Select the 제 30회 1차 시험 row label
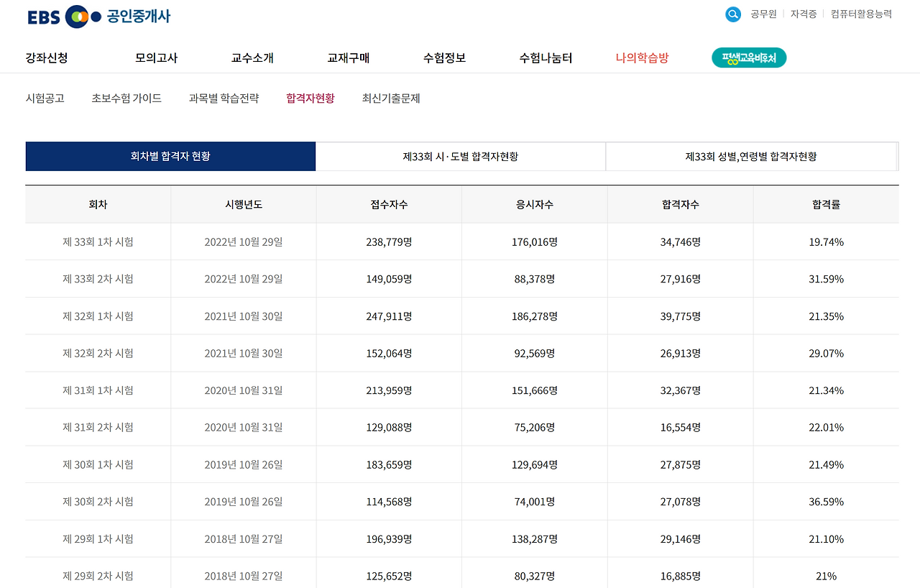 tap(98, 465)
